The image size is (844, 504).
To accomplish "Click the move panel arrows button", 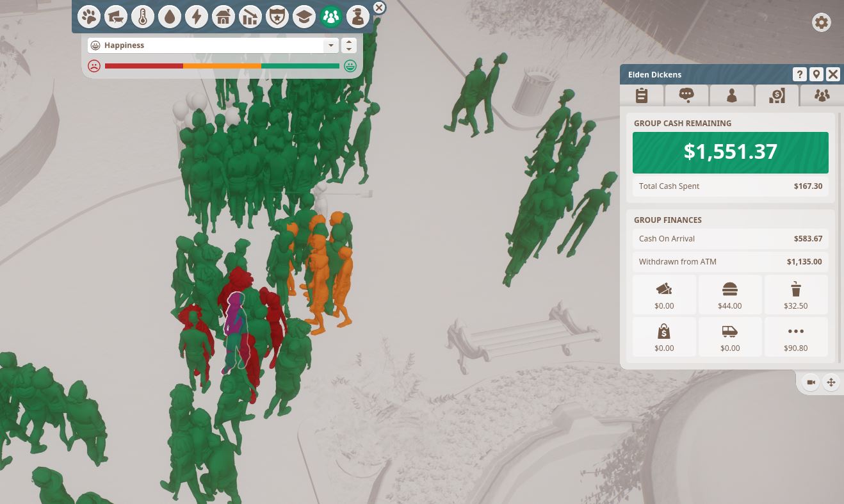I will 831,382.
